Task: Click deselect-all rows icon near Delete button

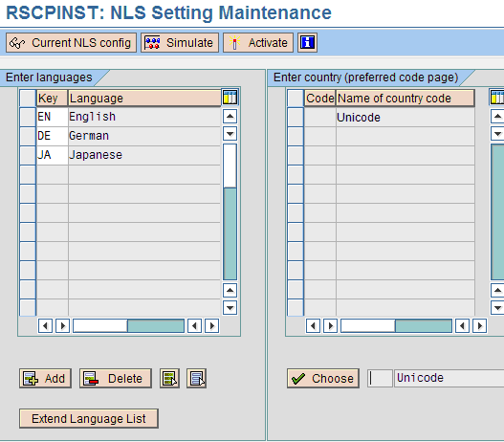Action: coord(196,378)
